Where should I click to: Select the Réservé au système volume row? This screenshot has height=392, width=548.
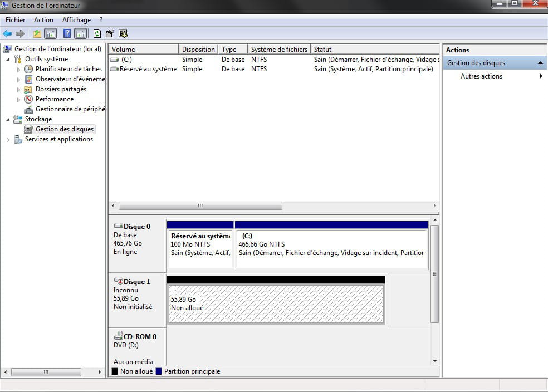(x=274, y=69)
